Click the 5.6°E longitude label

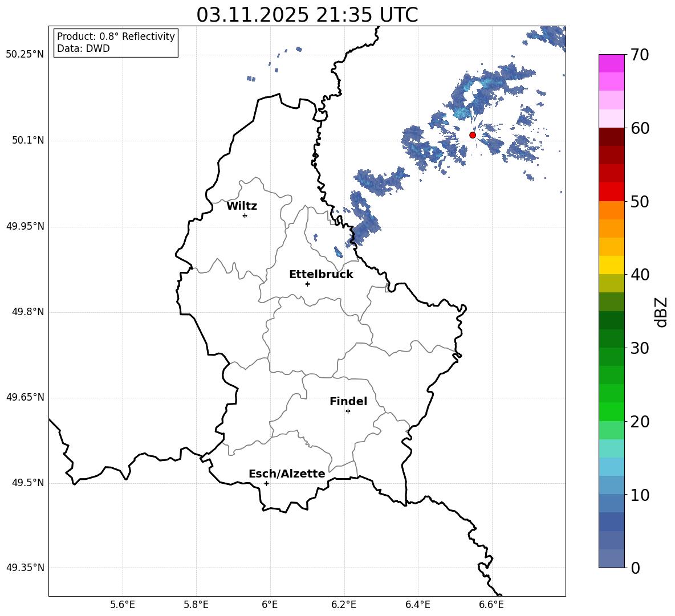point(123,605)
